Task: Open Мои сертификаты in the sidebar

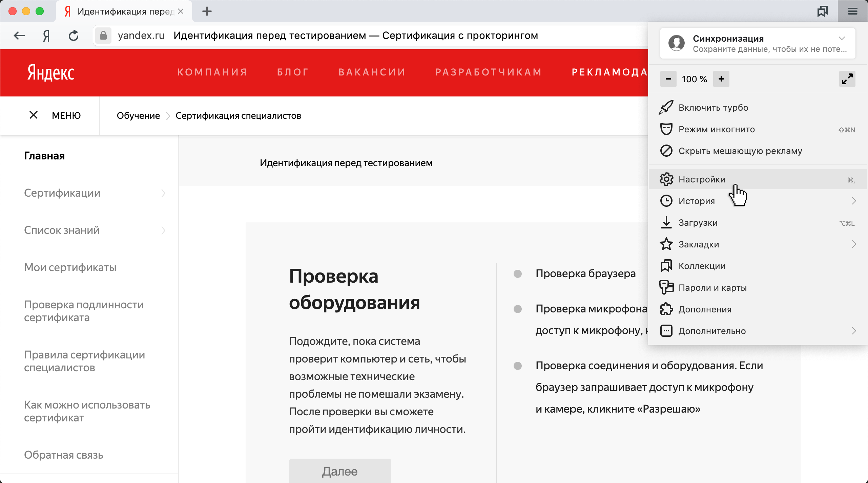Action: coord(70,267)
